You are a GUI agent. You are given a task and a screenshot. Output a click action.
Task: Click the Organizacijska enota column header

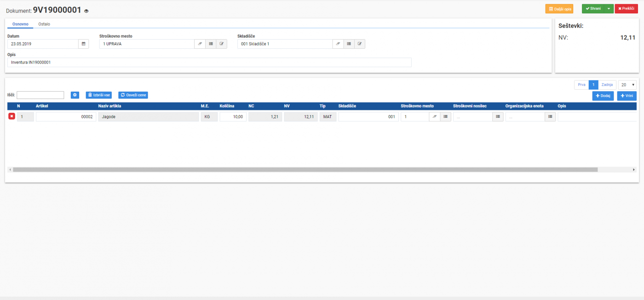[524, 106]
